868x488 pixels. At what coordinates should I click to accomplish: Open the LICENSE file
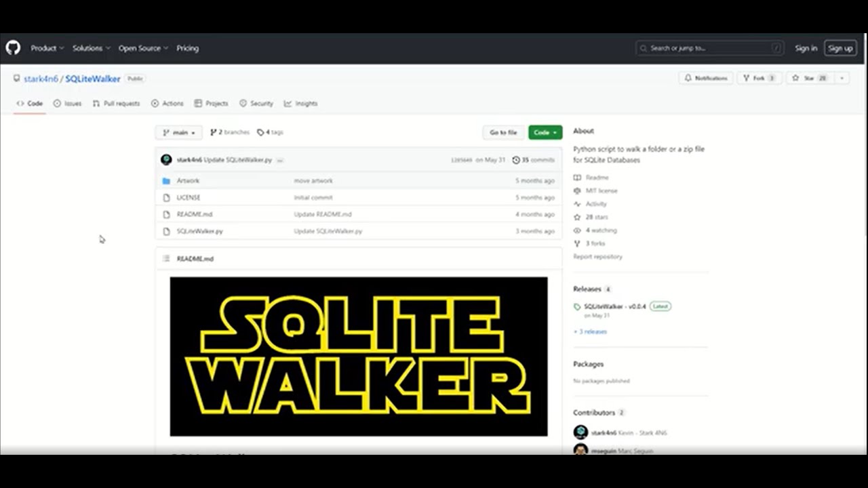click(189, 198)
